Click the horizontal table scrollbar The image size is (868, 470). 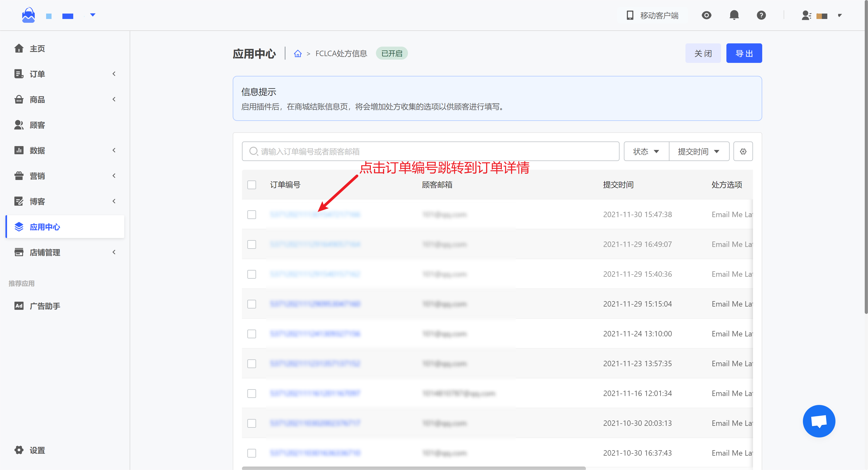pyautogui.click(x=413, y=468)
